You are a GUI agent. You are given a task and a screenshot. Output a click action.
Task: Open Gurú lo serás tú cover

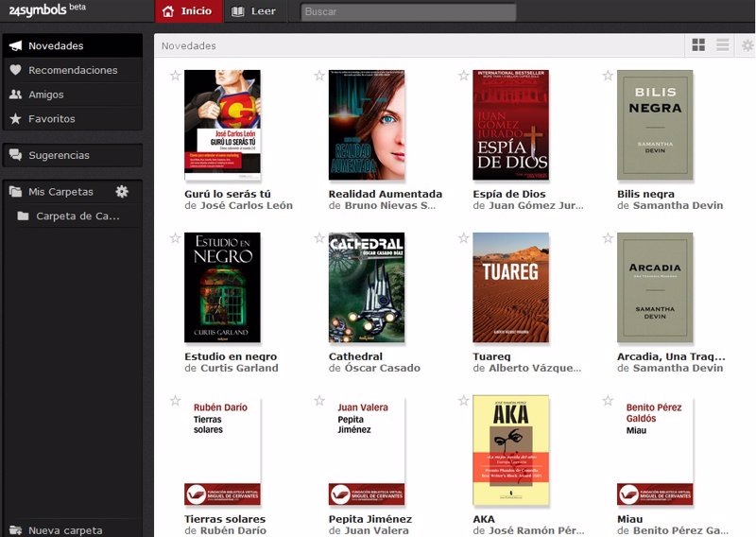(222, 125)
